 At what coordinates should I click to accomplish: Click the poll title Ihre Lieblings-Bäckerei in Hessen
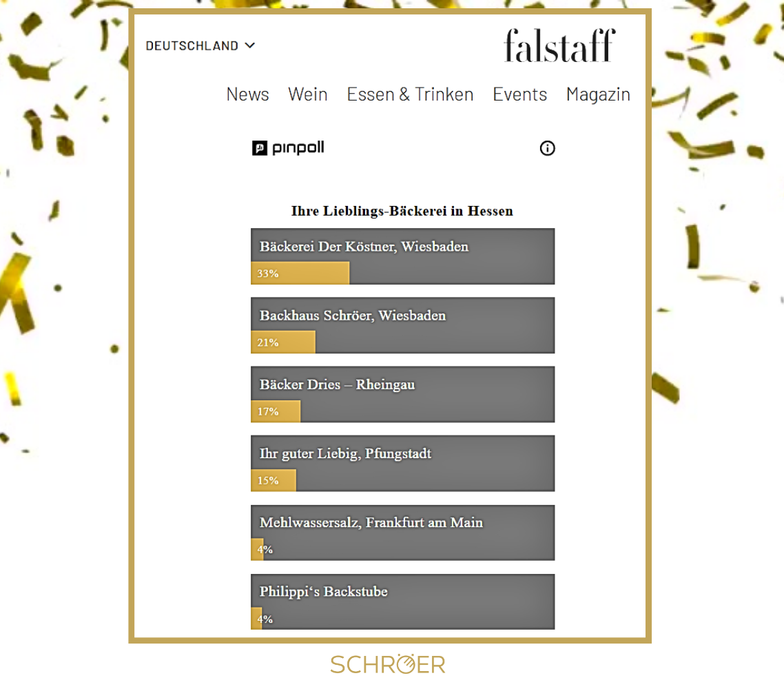pyautogui.click(x=402, y=211)
